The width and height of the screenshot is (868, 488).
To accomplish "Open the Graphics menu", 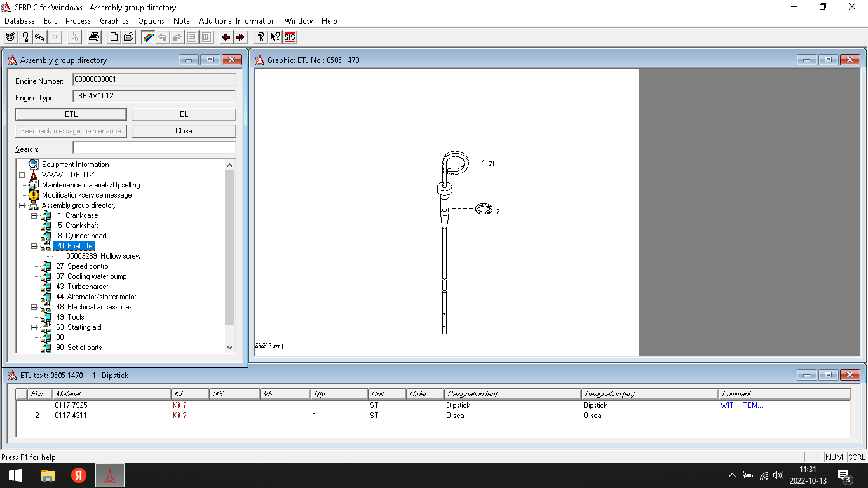I will point(114,21).
